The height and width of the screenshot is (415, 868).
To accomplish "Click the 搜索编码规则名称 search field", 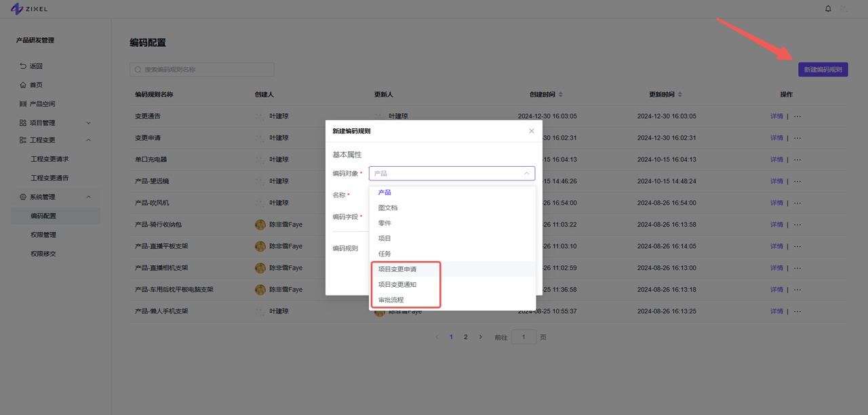I will coord(202,69).
